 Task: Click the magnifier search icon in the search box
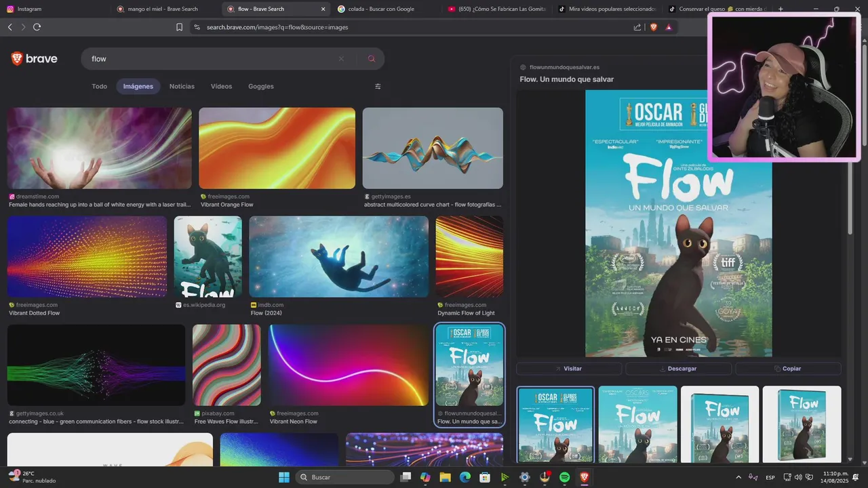pyautogui.click(x=372, y=59)
